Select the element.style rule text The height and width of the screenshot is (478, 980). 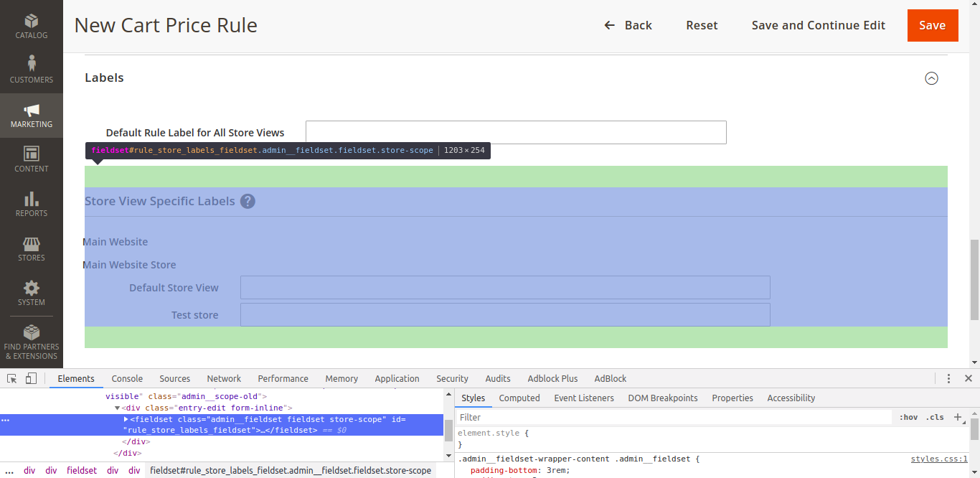click(x=489, y=434)
